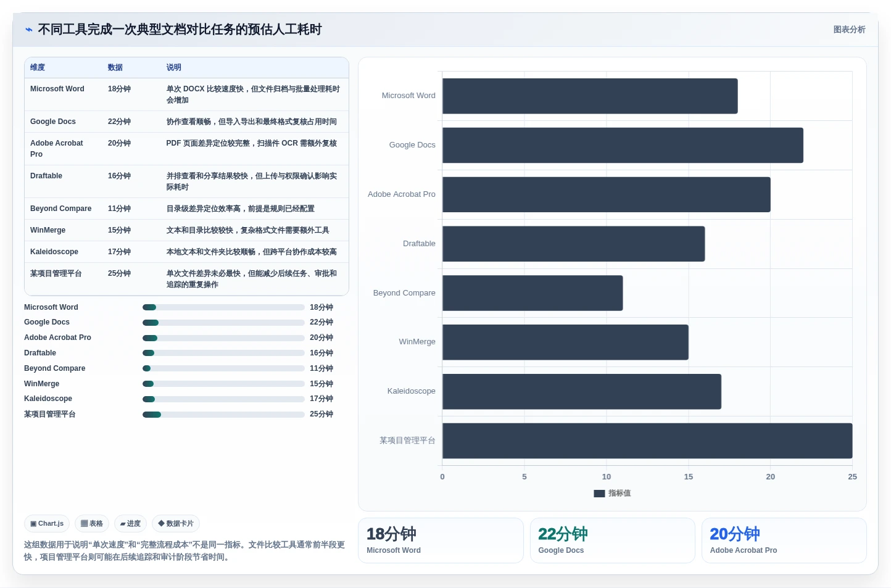Viewport: 891px width, 588px height.
Task: Click the Google Docs y-axis label in chart
Action: [x=412, y=145]
